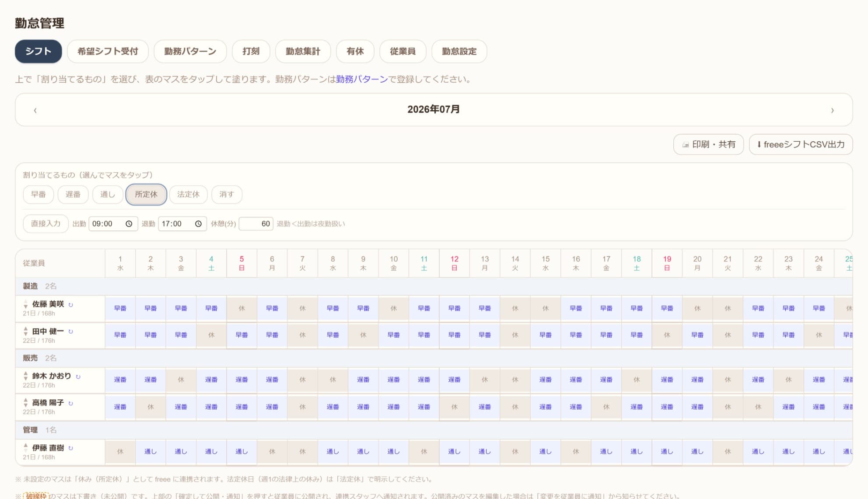Select the 消す eraser chip
The image size is (868, 499).
pyautogui.click(x=227, y=195)
